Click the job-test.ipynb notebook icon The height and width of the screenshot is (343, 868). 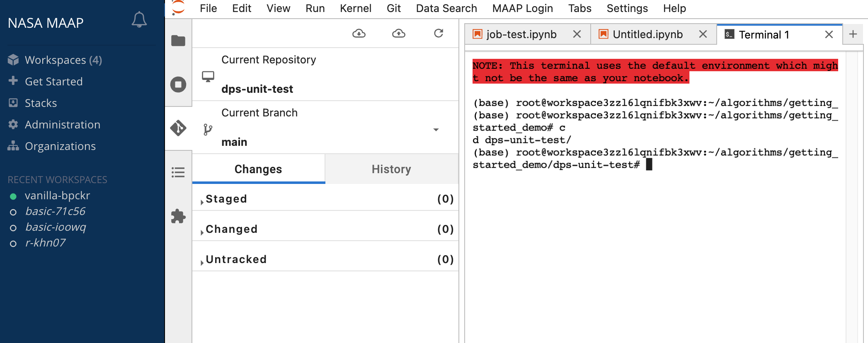click(478, 34)
